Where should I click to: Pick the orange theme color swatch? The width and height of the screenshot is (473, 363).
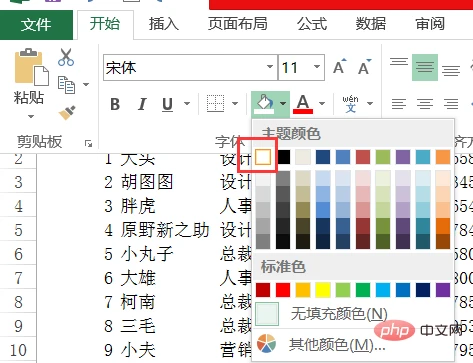(x=443, y=157)
